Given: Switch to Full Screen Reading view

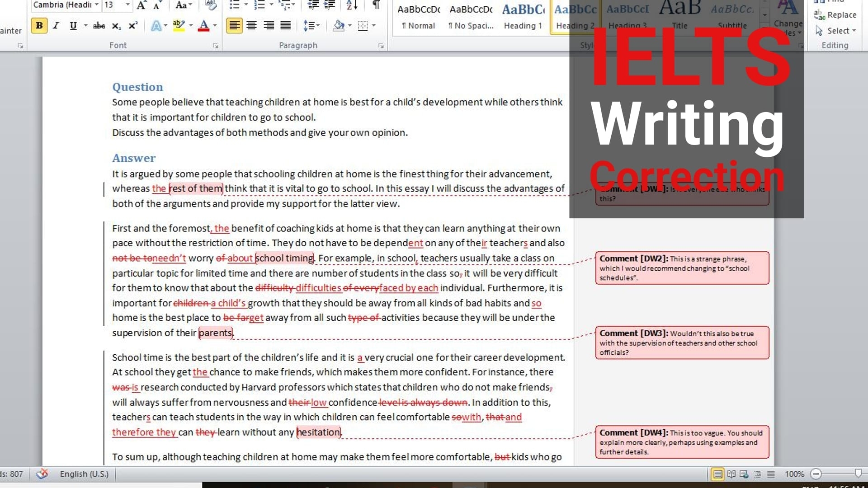Looking at the screenshot, I should (x=731, y=474).
